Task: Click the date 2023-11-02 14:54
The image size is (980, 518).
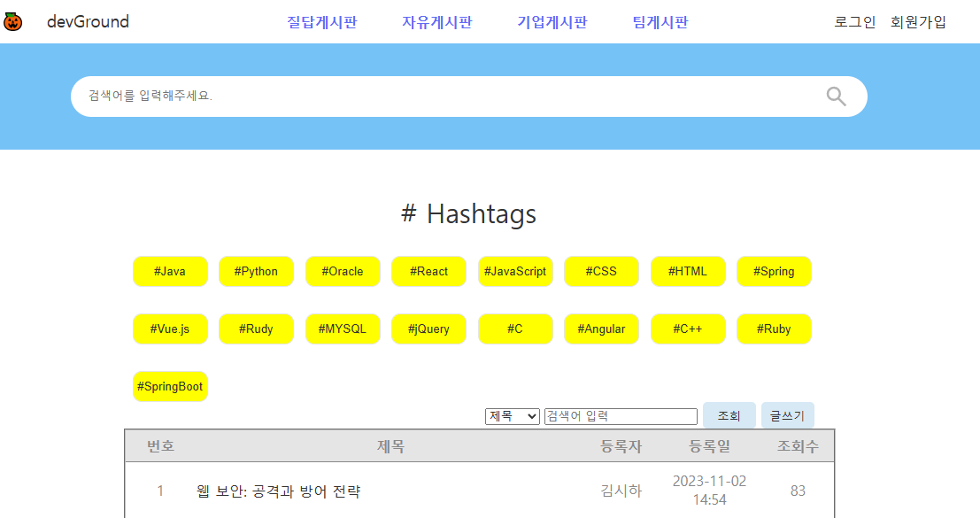Action: pos(709,491)
